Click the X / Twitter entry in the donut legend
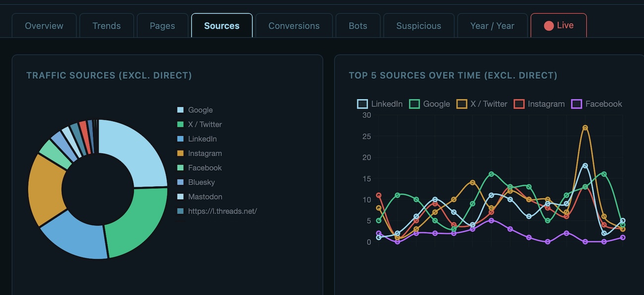644x295 pixels. pyautogui.click(x=204, y=124)
